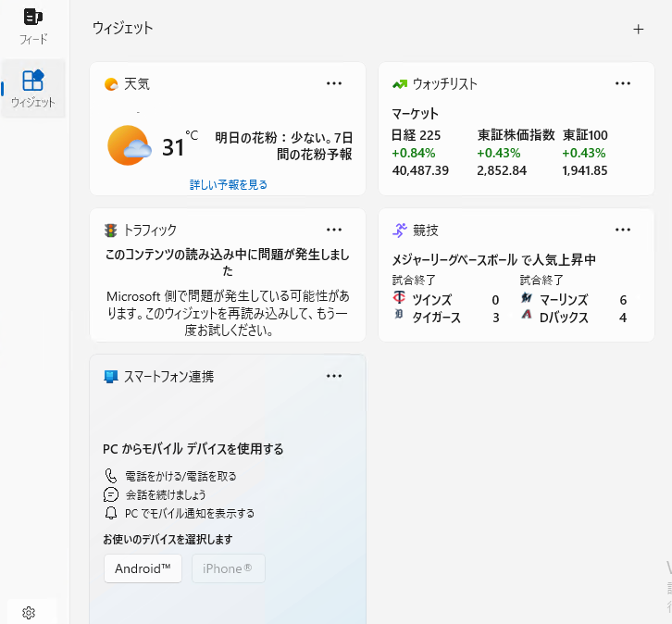672x624 pixels.
Task: Open the 天気 widget title
Action: (137, 84)
